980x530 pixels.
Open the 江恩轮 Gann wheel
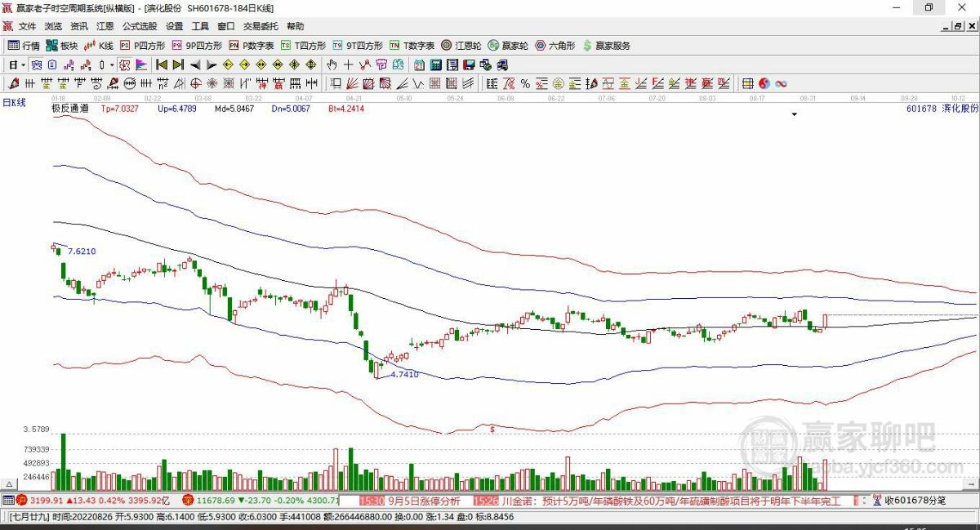tap(461, 46)
